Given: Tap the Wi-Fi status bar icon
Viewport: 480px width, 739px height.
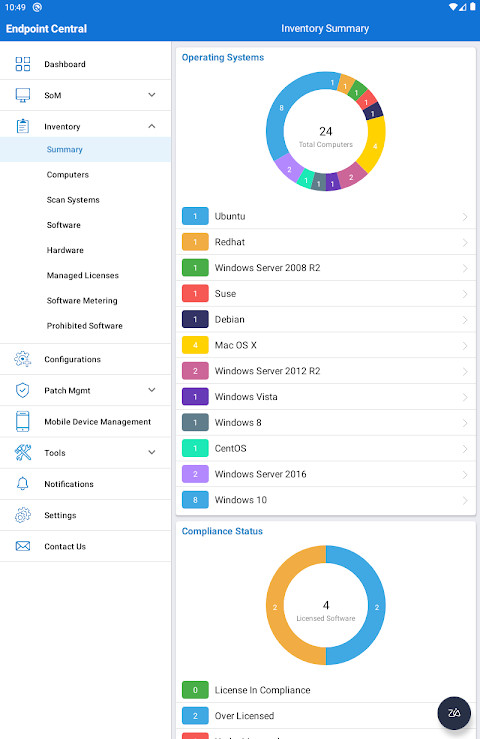Looking at the screenshot, I should pos(452,7).
